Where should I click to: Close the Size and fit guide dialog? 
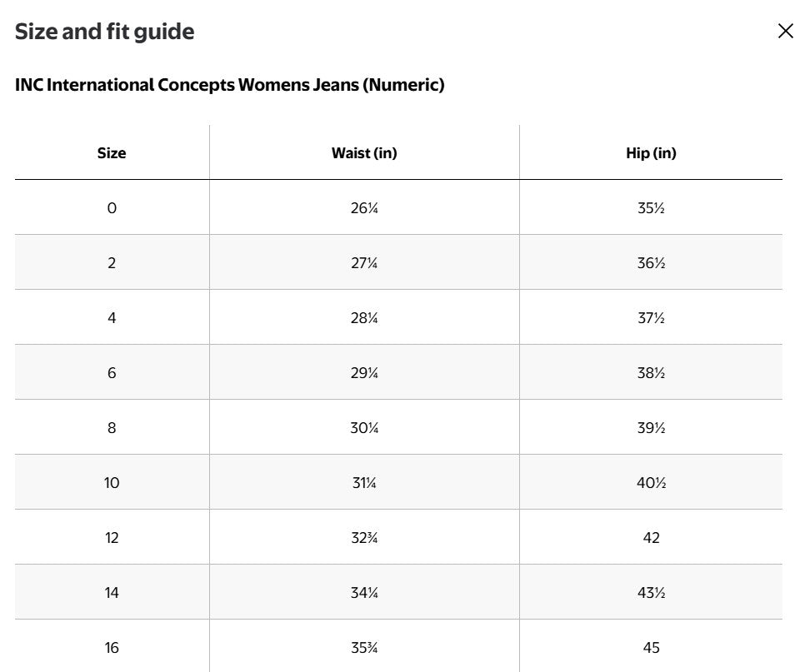(785, 31)
